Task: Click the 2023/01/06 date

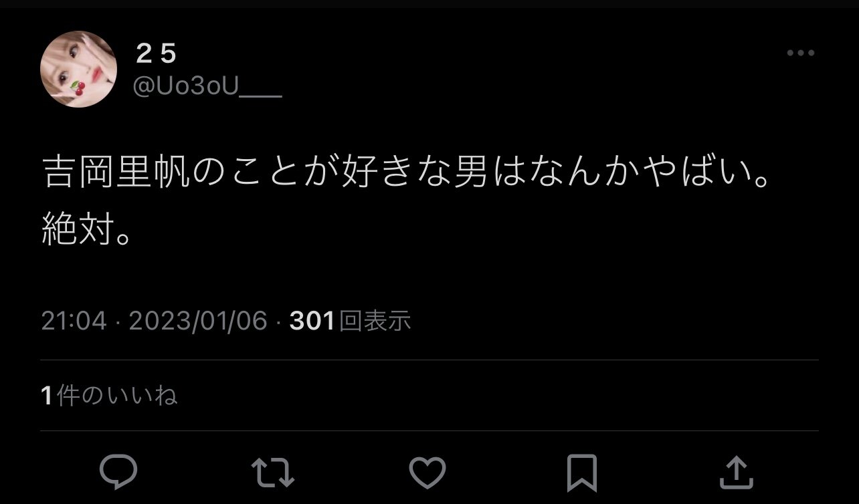Action: click(198, 322)
